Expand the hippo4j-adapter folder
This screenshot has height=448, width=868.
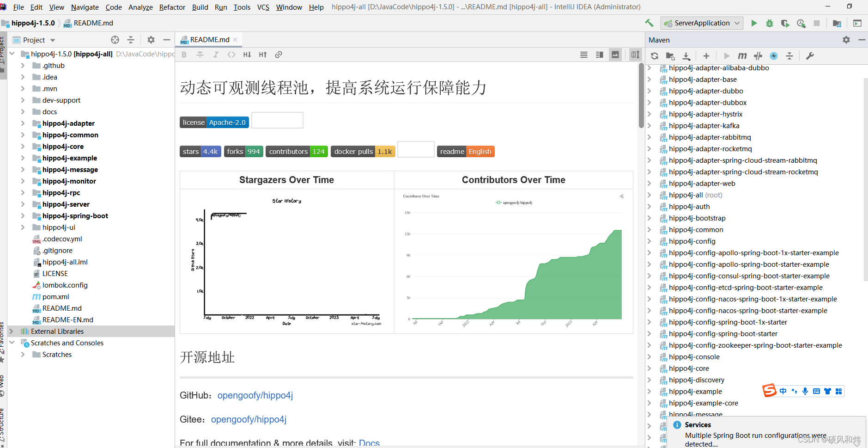(23, 123)
